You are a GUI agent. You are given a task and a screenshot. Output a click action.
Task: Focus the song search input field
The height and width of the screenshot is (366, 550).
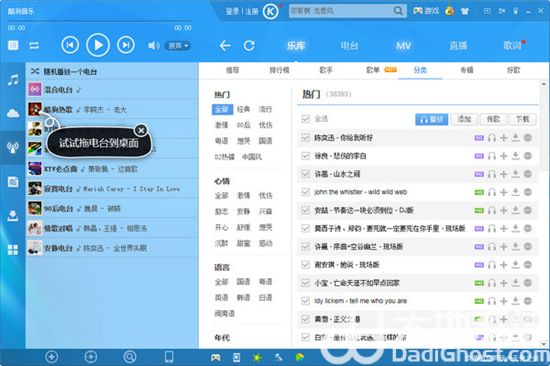pos(340,11)
